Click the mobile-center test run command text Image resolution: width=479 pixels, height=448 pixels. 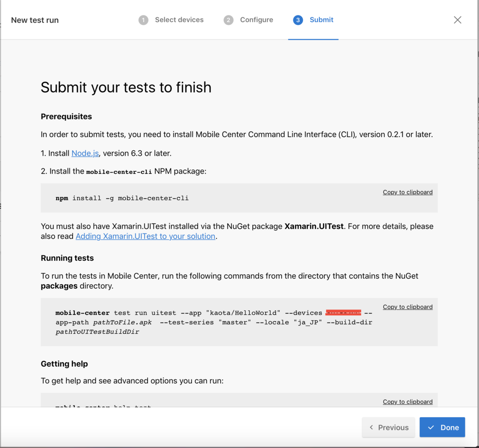point(214,322)
